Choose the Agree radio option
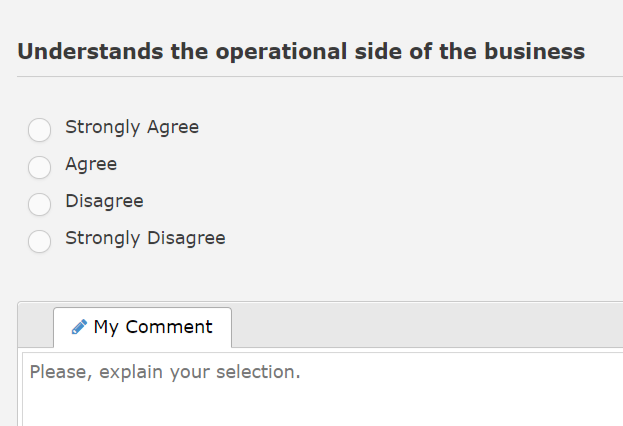 [39, 167]
